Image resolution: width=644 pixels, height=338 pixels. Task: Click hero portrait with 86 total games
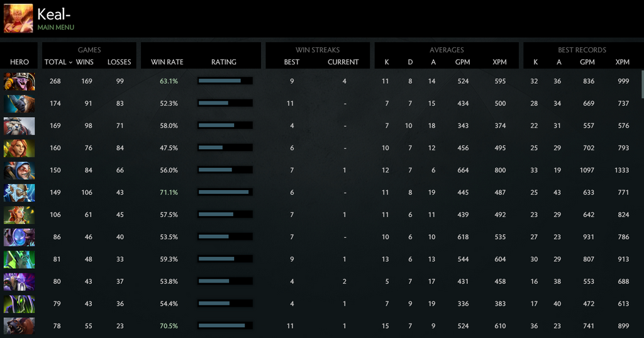[x=19, y=237]
